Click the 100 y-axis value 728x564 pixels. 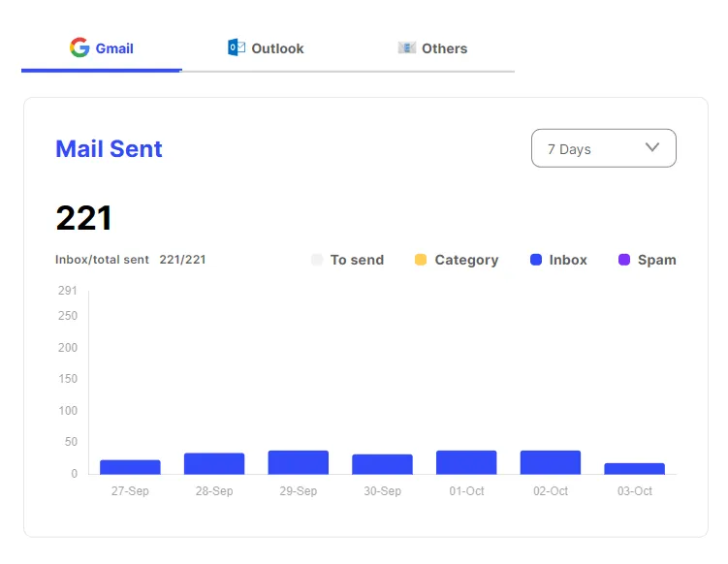point(68,411)
